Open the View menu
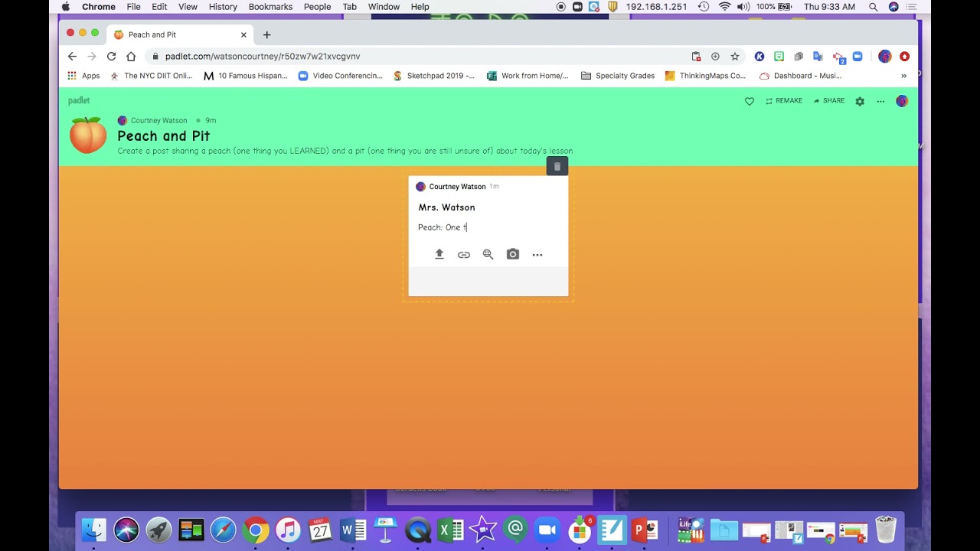Viewport: 980px width, 551px height. click(x=188, y=7)
